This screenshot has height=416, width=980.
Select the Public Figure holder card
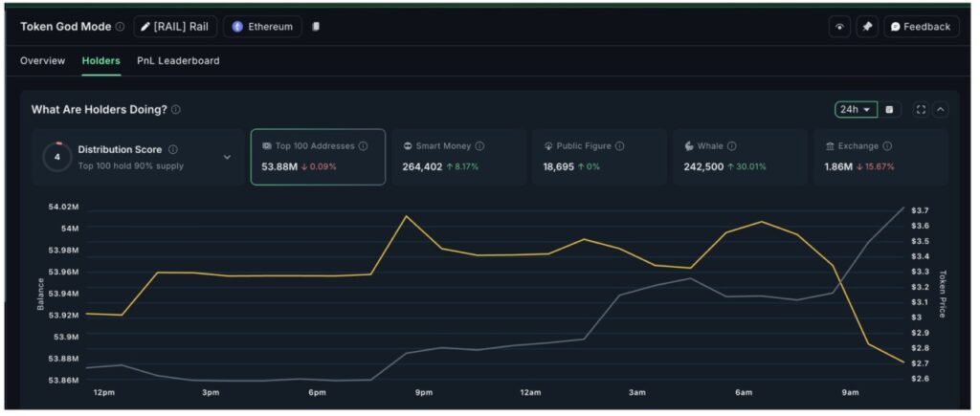[x=598, y=157]
